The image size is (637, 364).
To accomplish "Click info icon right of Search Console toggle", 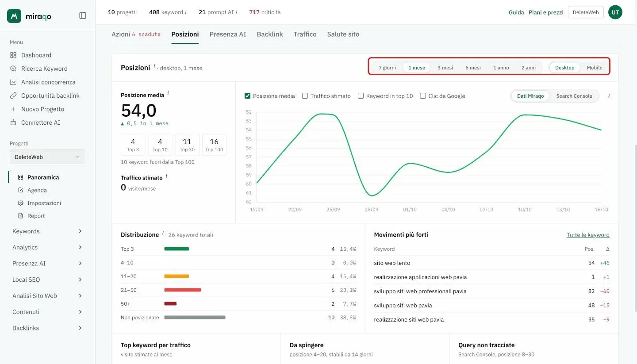I will tap(609, 96).
